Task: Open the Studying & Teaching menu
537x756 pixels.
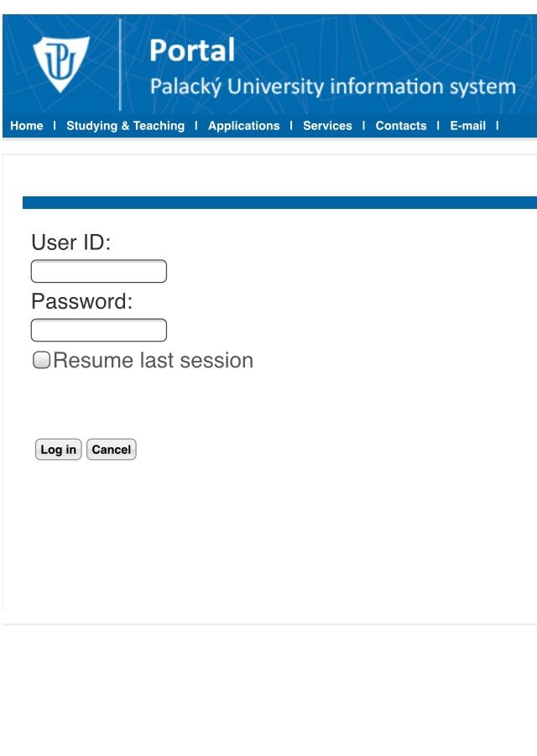Action: coord(125,126)
